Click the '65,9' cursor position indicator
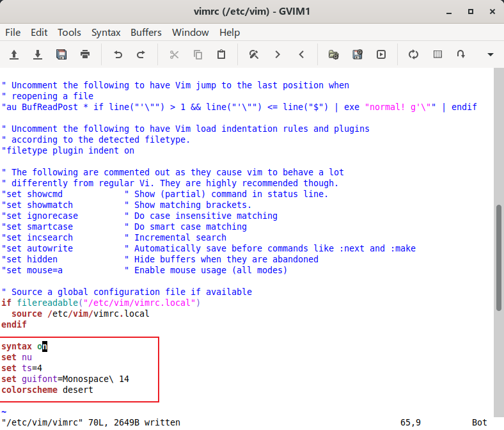The width and height of the screenshot is (504, 430). (411, 422)
